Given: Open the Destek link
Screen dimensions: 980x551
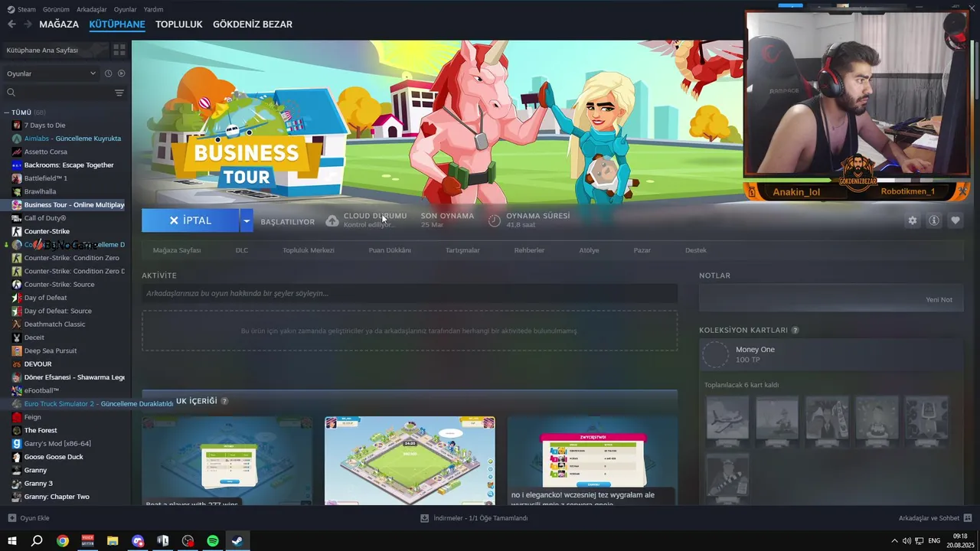Looking at the screenshot, I should tap(696, 250).
